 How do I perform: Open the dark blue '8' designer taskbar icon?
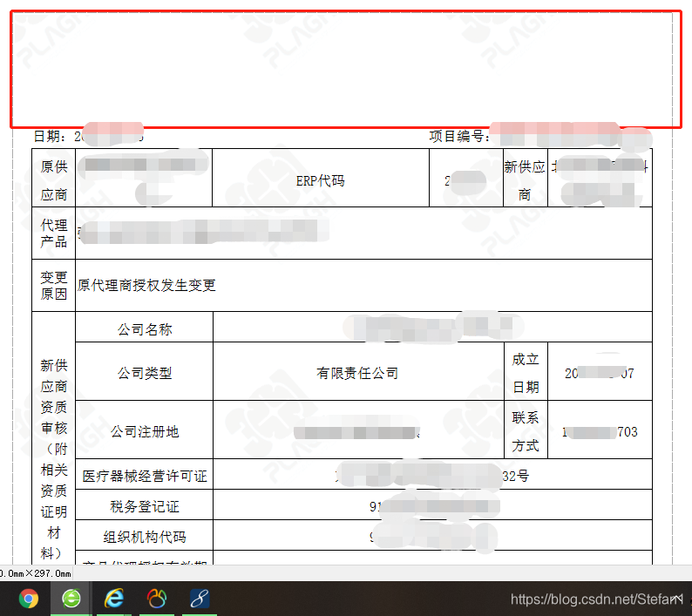coord(200,599)
